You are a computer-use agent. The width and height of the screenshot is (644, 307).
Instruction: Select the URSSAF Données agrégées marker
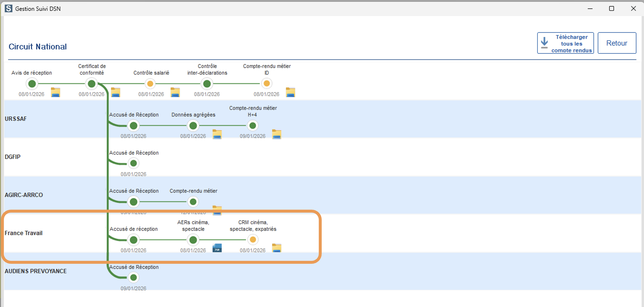(193, 126)
